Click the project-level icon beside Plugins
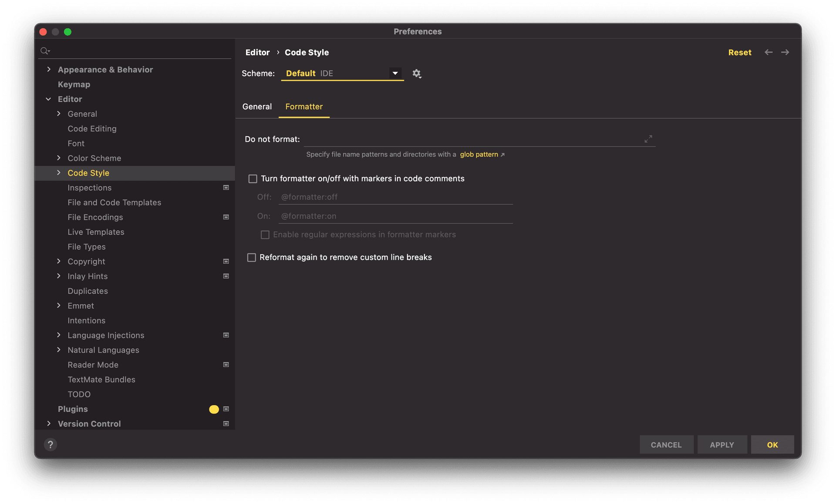836x504 pixels. pyautogui.click(x=226, y=409)
